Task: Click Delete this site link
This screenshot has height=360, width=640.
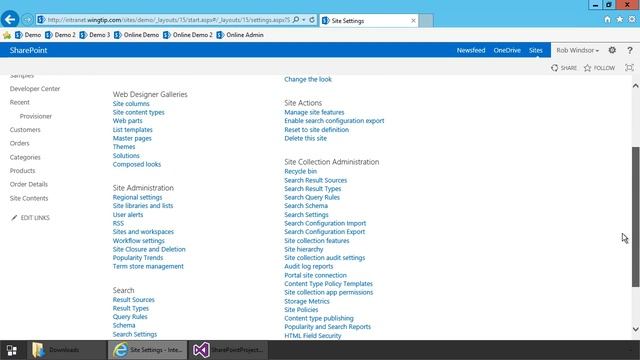Action: (x=305, y=138)
